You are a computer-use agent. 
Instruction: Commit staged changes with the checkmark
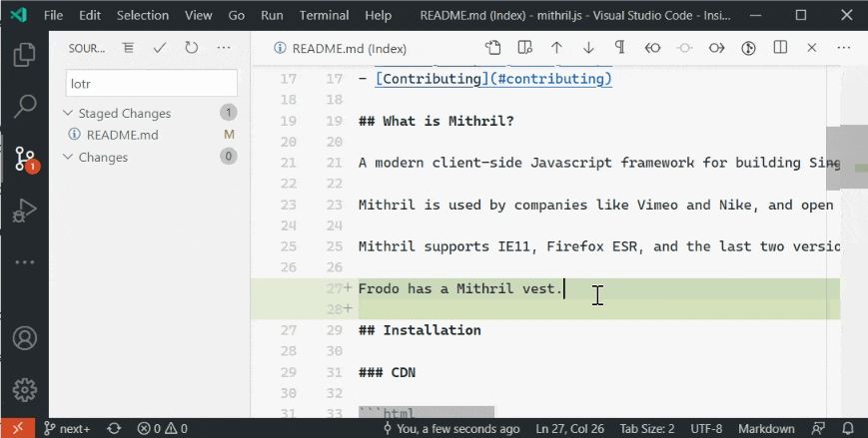tap(160, 48)
